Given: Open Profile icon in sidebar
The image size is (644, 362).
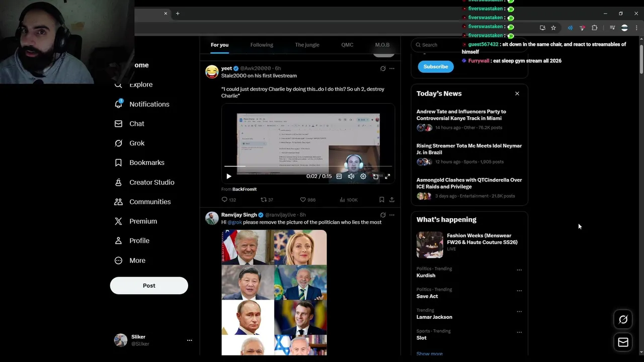Looking at the screenshot, I should [118, 241].
